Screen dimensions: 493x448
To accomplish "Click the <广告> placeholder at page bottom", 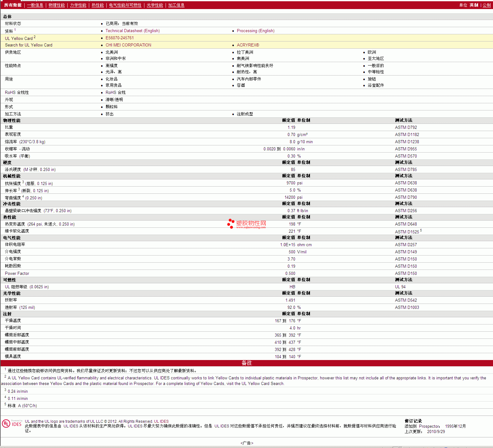I will (247, 443).
